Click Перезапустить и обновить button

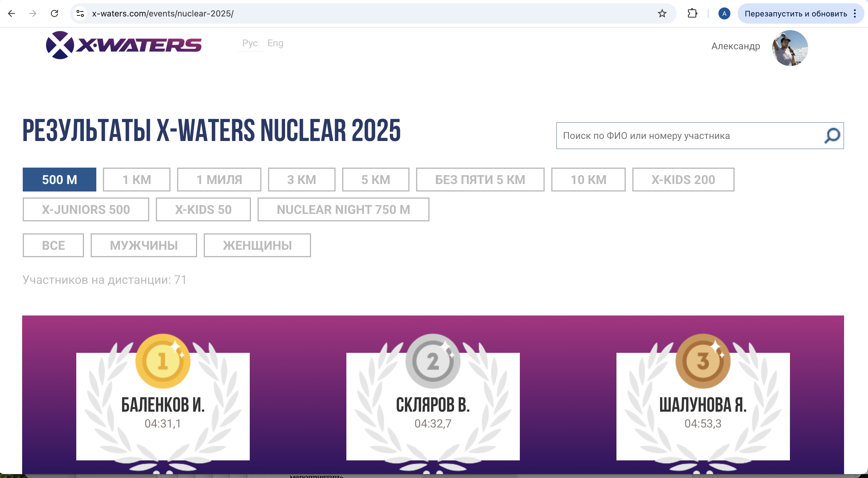pyautogui.click(x=795, y=13)
